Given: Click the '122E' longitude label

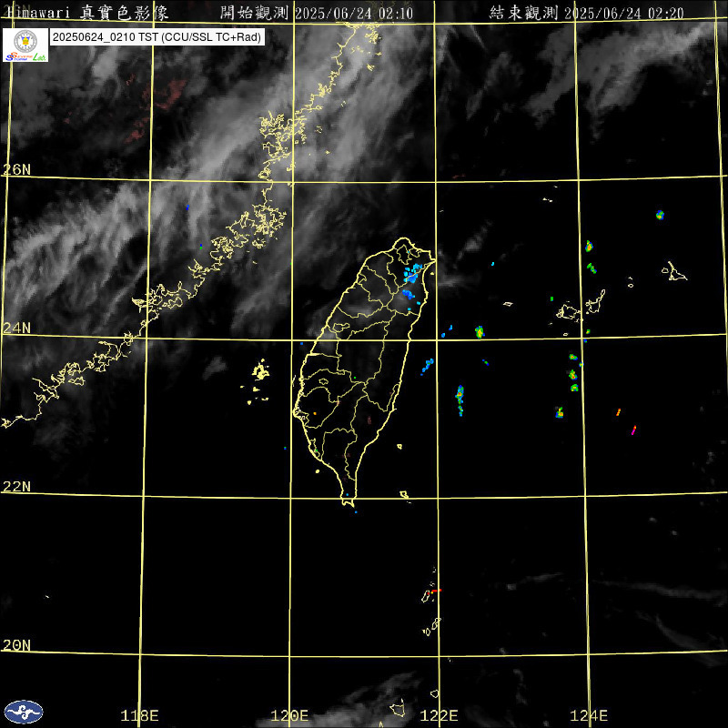Looking at the screenshot, I should coord(439,715).
